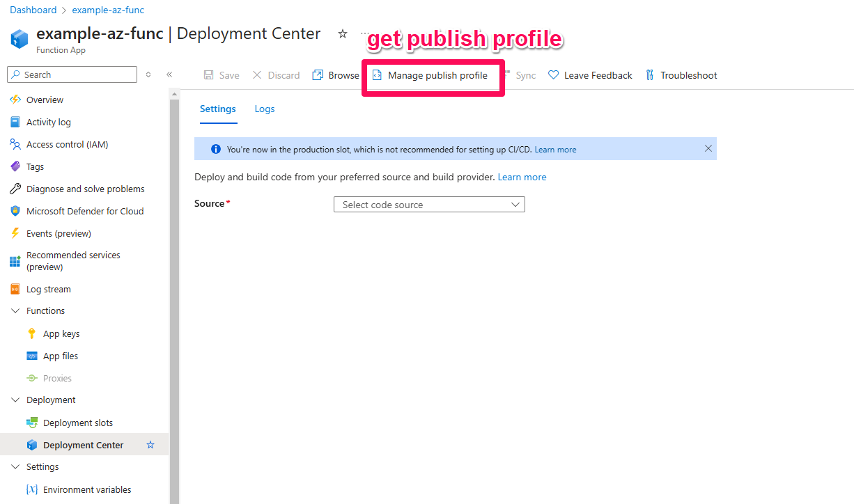Click the Dashboard breadcrumb link
Image resolution: width=854 pixels, height=504 pixels.
point(33,10)
